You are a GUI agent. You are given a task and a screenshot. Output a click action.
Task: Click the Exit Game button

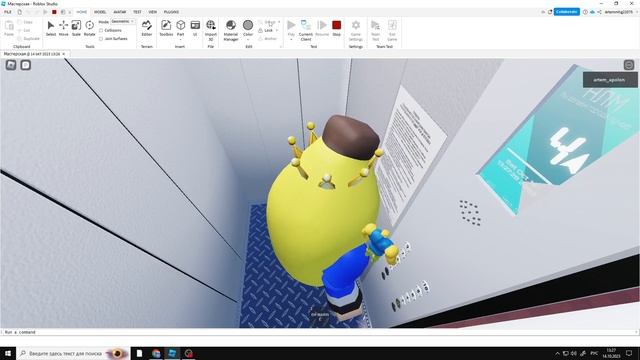pos(392,30)
